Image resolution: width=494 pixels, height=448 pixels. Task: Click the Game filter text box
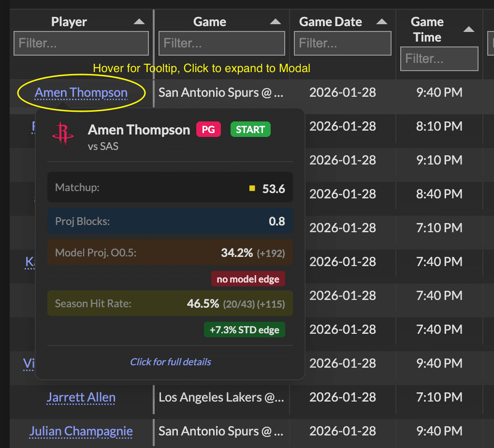click(221, 44)
